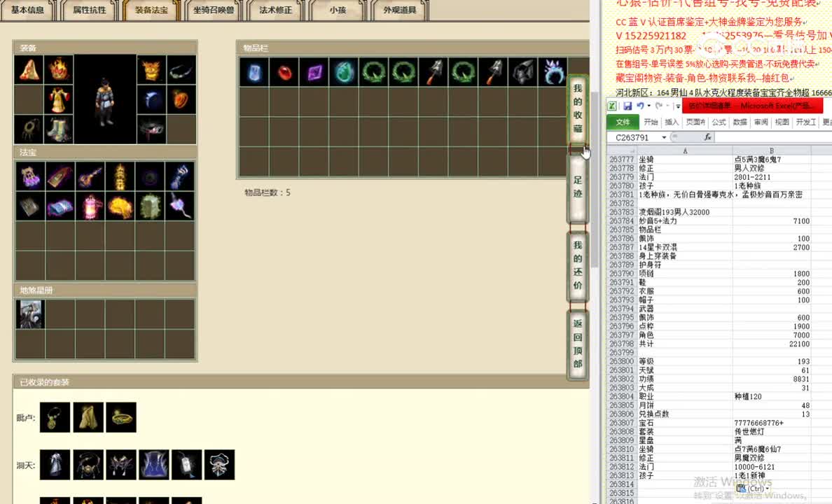Image resolution: width=832 pixels, height=504 pixels.
Task: Click the Excel undo arrow
Action: (640, 106)
